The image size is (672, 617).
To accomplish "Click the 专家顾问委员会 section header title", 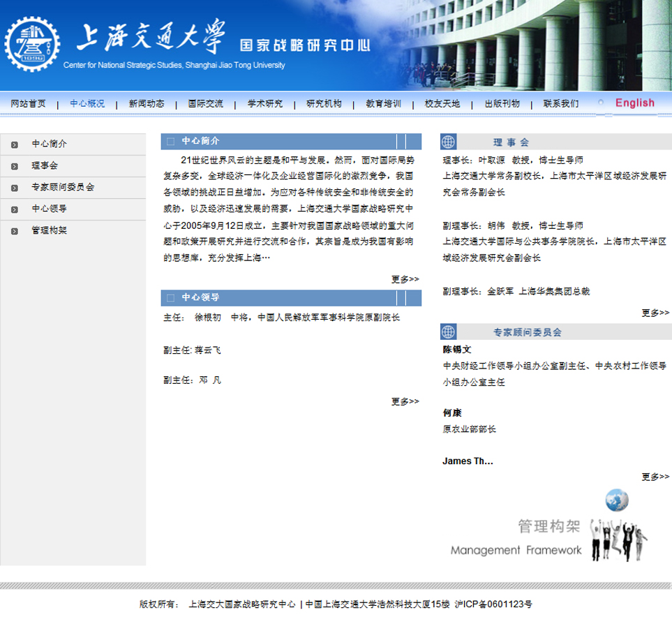I will (x=527, y=332).
